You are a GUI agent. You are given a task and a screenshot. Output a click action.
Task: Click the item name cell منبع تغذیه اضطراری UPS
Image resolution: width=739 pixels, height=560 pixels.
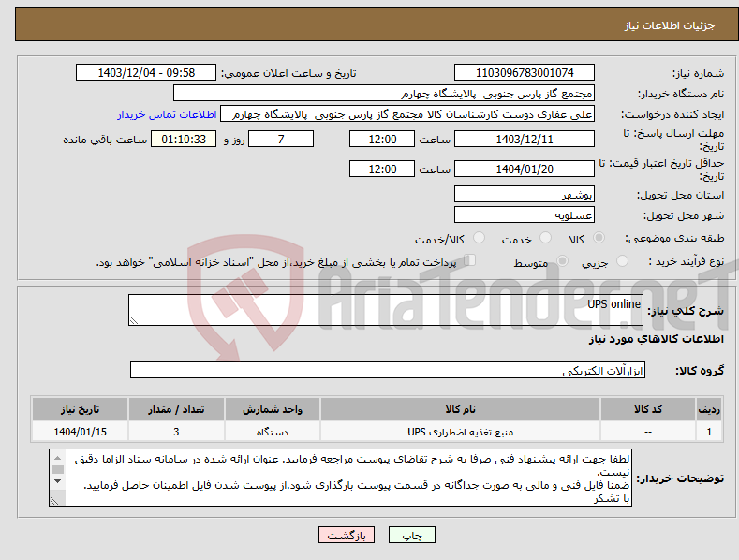(x=460, y=432)
